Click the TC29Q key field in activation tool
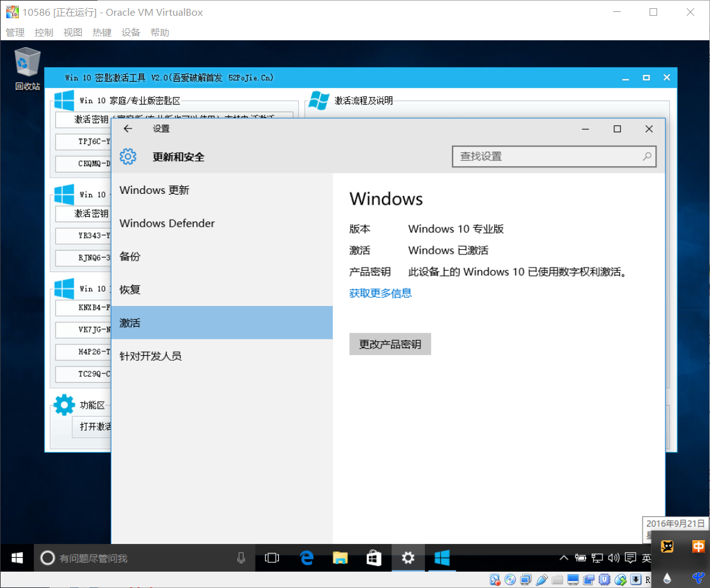This screenshot has height=588, width=710. [x=83, y=374]
